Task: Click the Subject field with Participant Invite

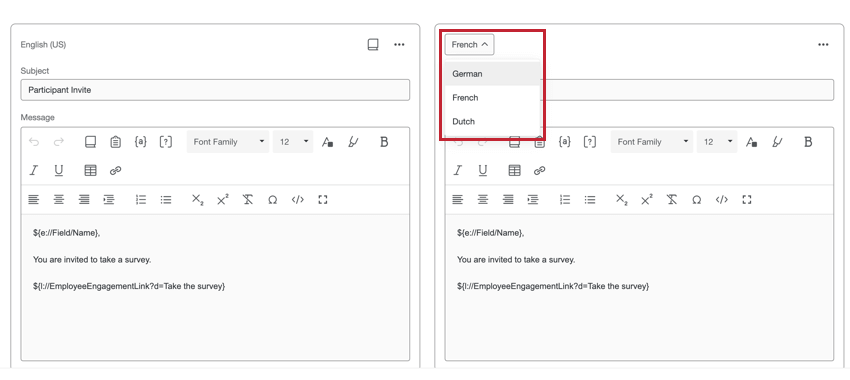Action: pos(215,90)
